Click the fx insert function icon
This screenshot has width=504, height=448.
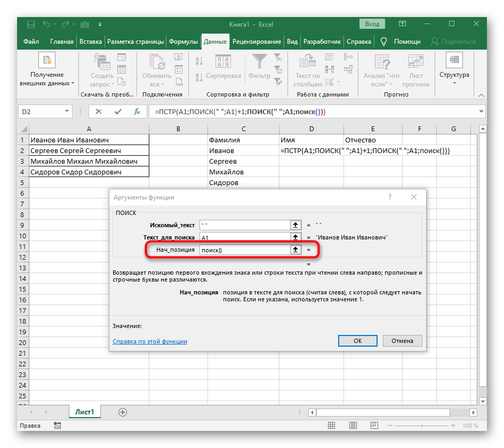[137, 111]
